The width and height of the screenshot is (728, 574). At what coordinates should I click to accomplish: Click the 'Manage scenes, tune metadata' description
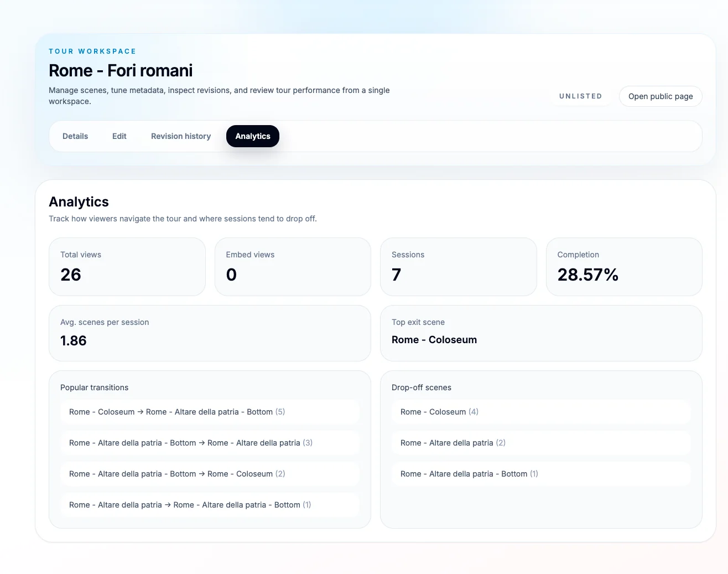tap(219, 96)
